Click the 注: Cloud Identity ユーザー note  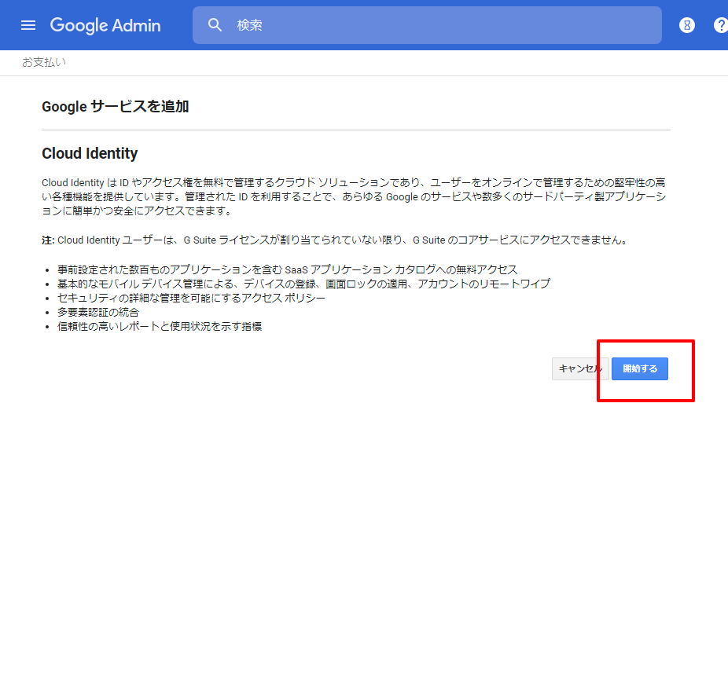(x=335, y=240)
